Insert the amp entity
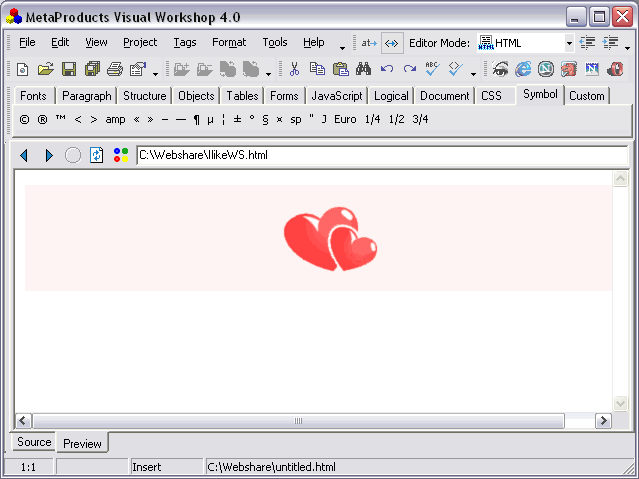The image size is (639, 479). click(x=115, y=119)
